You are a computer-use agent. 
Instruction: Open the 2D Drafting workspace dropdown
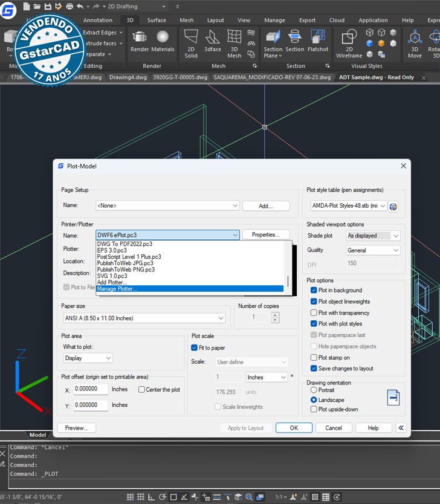pos(164,7)
